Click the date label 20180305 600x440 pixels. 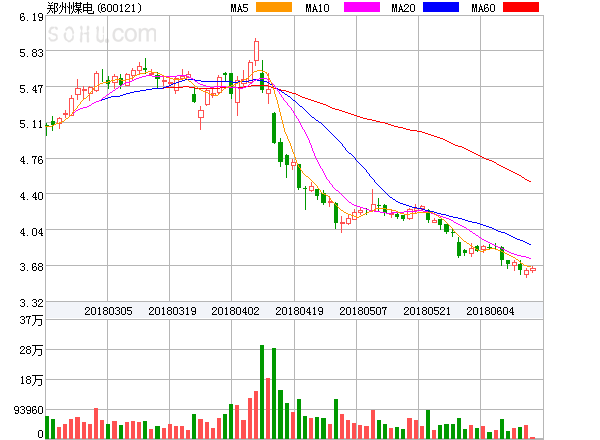click(108, 311)
